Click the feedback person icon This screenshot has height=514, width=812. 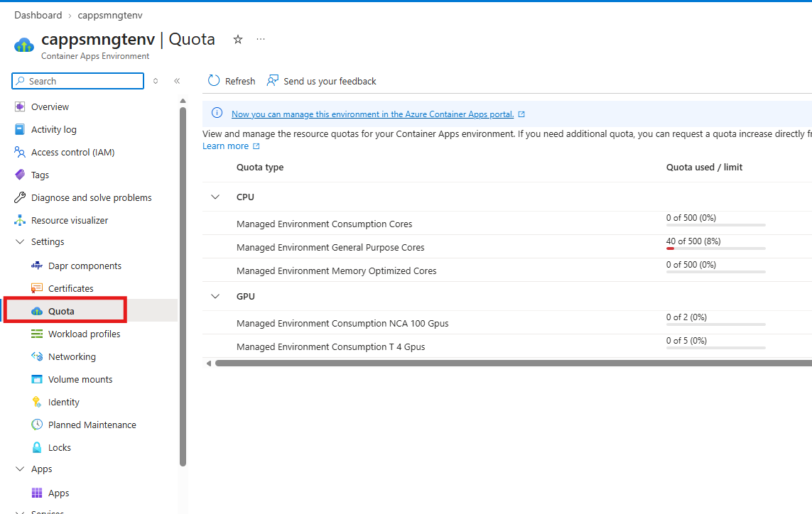click(x=272, y=81)
